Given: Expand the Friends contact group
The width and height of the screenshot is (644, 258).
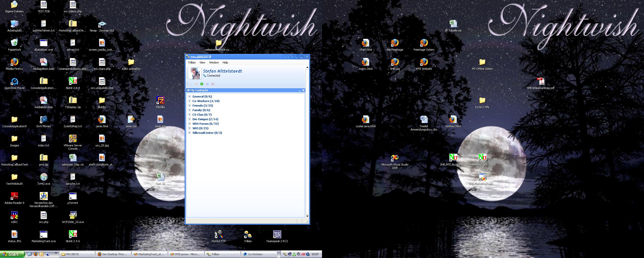Looking at the screenshot, I should [x=190, y=106].
